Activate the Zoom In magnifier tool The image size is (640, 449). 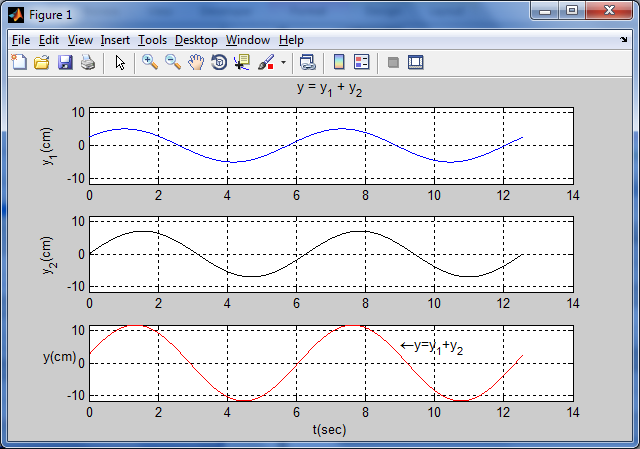click(x=150, y=62)
